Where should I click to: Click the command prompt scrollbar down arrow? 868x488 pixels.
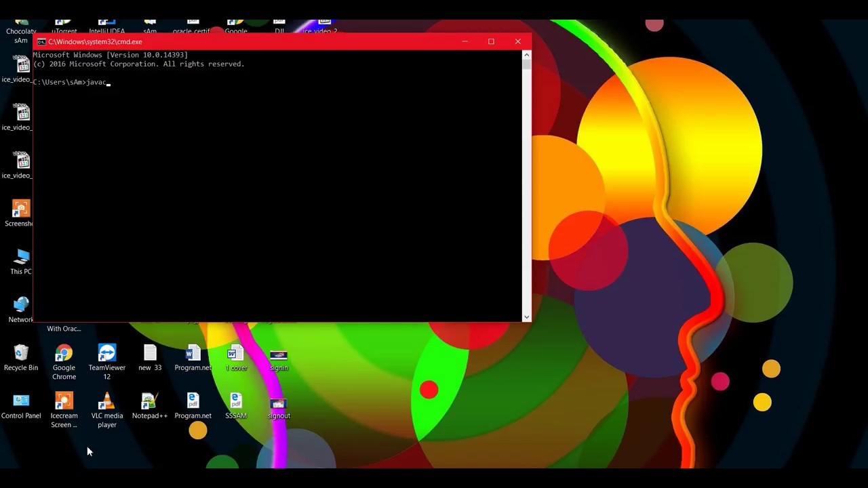(x=526, y=317)
